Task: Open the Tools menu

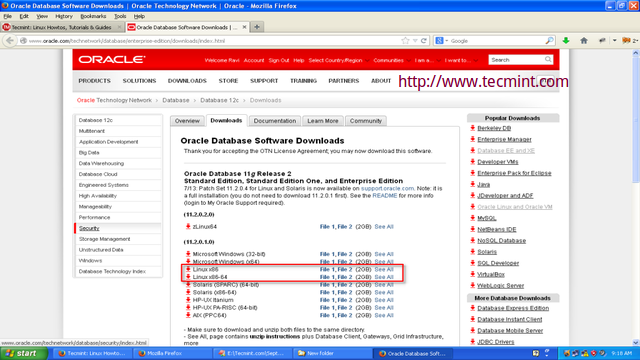Action: tap(120, 16)
